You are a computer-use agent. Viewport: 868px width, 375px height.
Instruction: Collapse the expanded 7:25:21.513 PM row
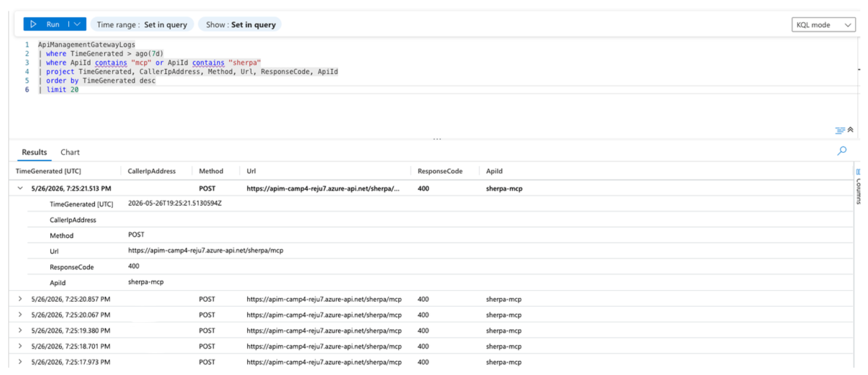point(20,188)
